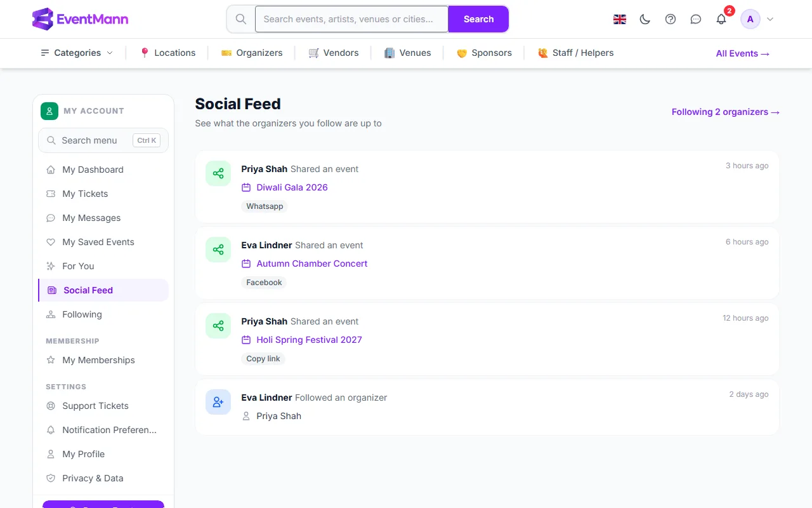812x508 pixels.
Task: Open My Dashboard in the sidebar
Action: click(x=103, y=170)
